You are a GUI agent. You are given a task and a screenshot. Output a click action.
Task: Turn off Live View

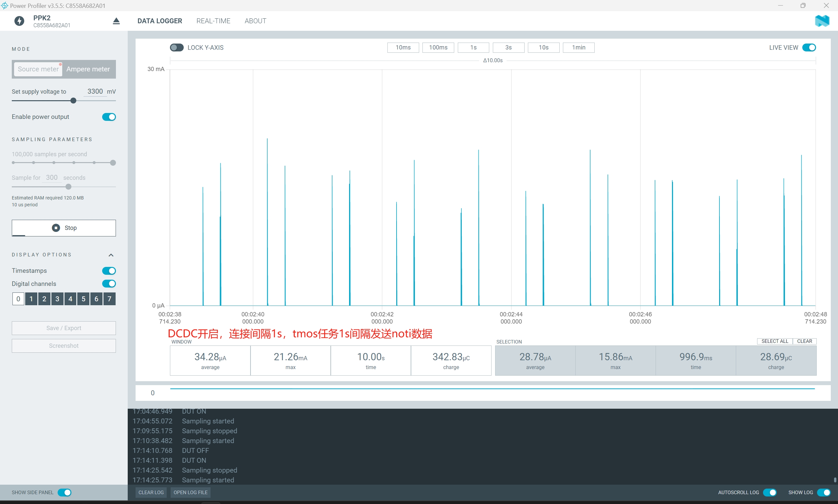click(x=809, y=47)
